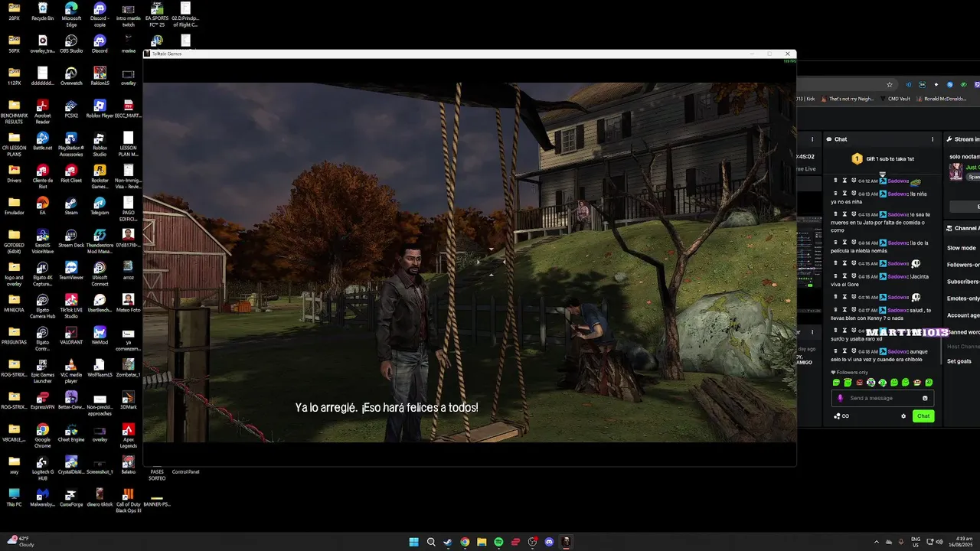
Task: Open the Cheat Engine desktop shortcut
Action: tap(71, 432)
